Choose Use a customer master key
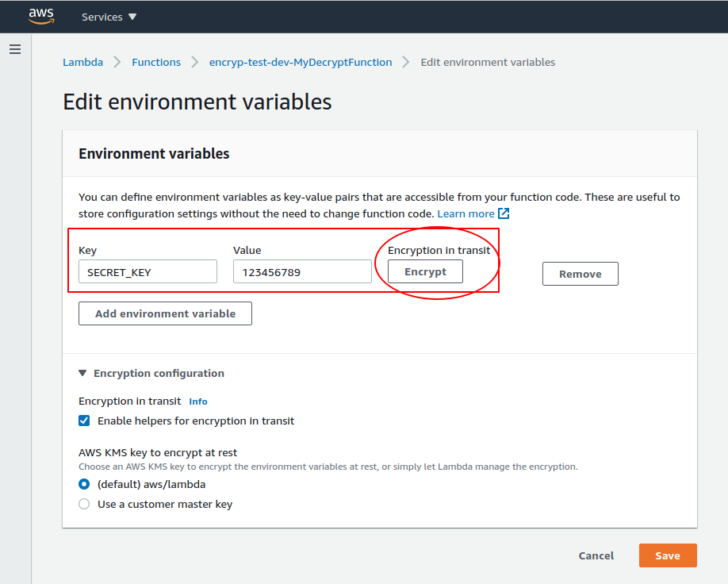 84,504
